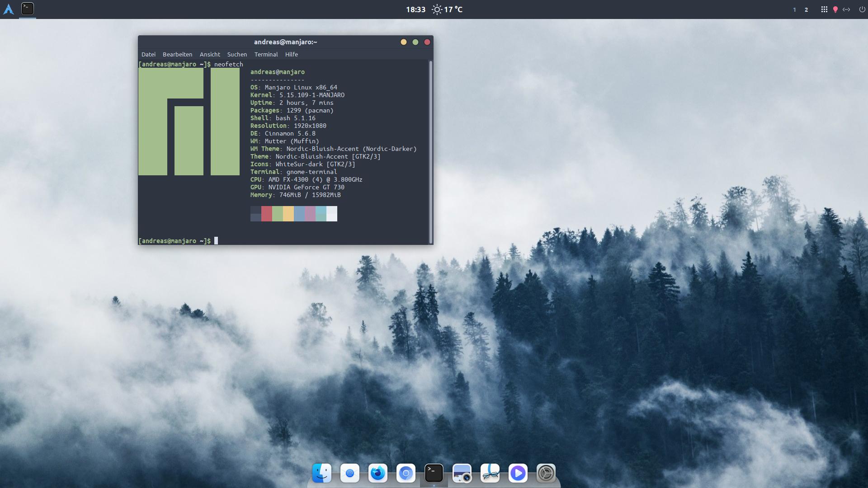
Task: Launch the glasses document reader icon
Action: pyautogui.click(x=490, y=473)
